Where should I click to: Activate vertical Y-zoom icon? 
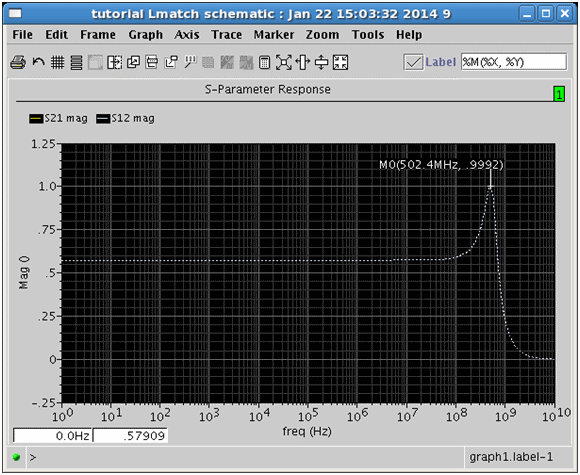tap(321, 62)
